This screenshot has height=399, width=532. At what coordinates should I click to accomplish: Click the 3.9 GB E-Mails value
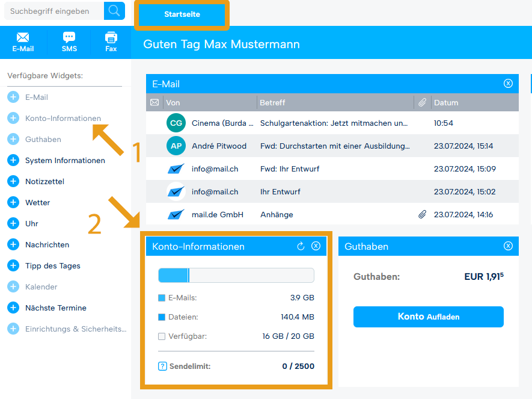click(x=302, y=298)
